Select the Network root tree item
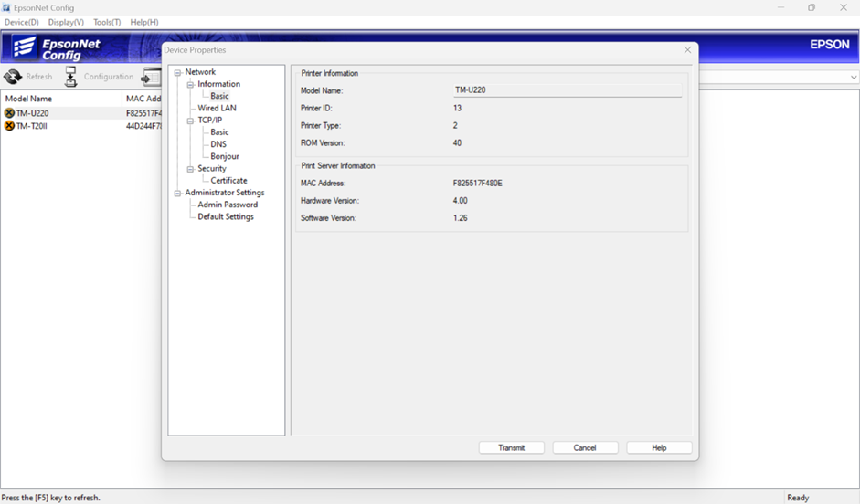This screenshot has width=860, height=504. tap(200, 72)
